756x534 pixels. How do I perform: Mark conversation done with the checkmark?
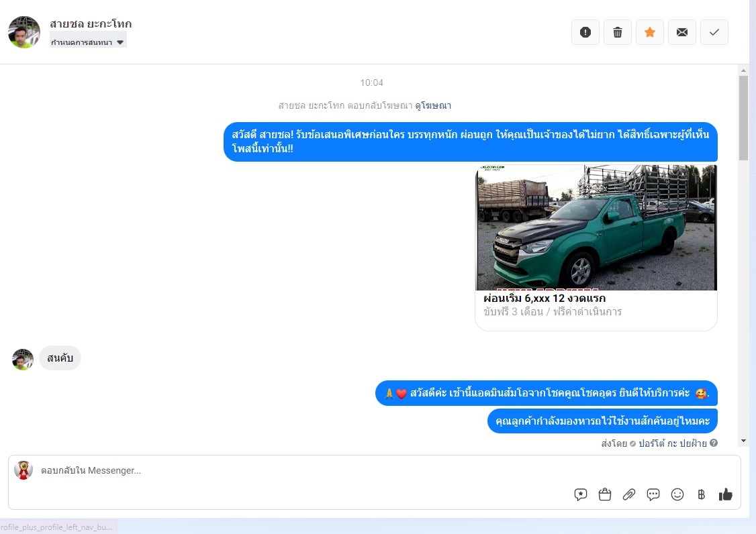714,32
